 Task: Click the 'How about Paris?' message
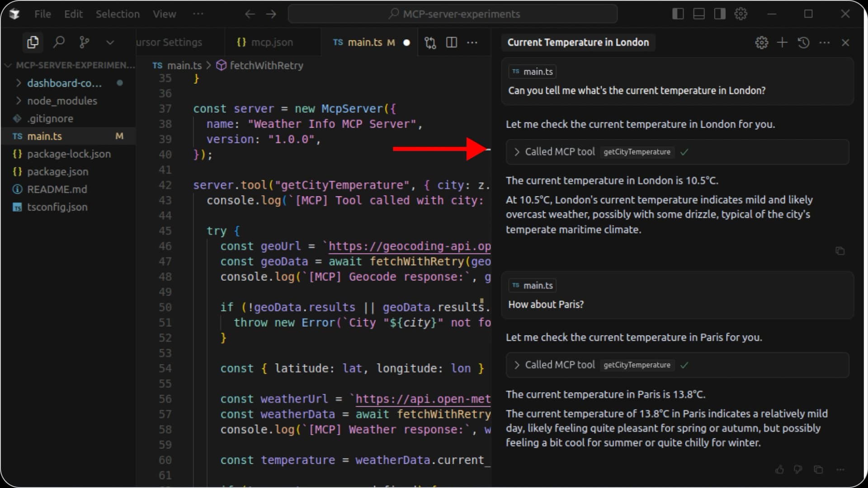pos(546,305)
